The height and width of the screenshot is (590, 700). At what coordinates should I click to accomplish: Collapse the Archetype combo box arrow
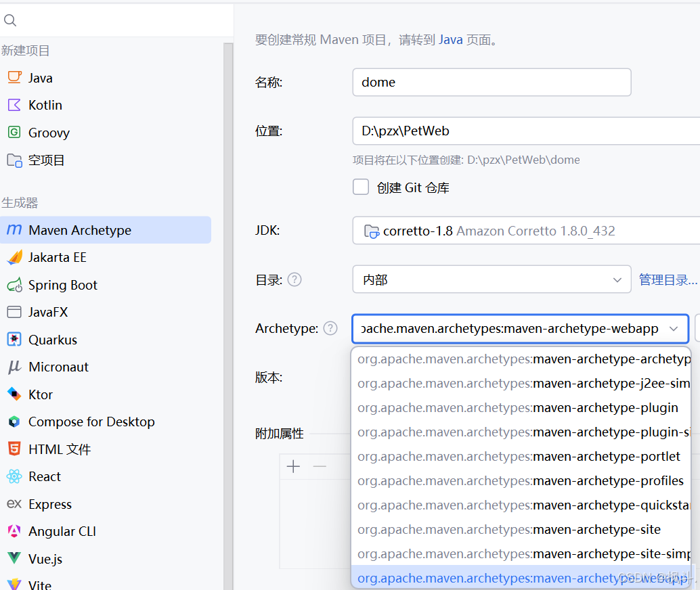tap(674, 329)
